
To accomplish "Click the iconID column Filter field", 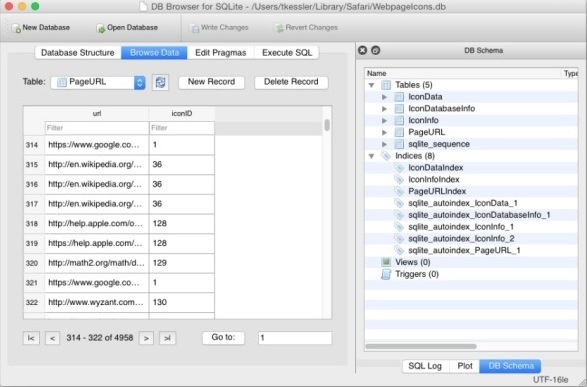I will click(182, 128).
